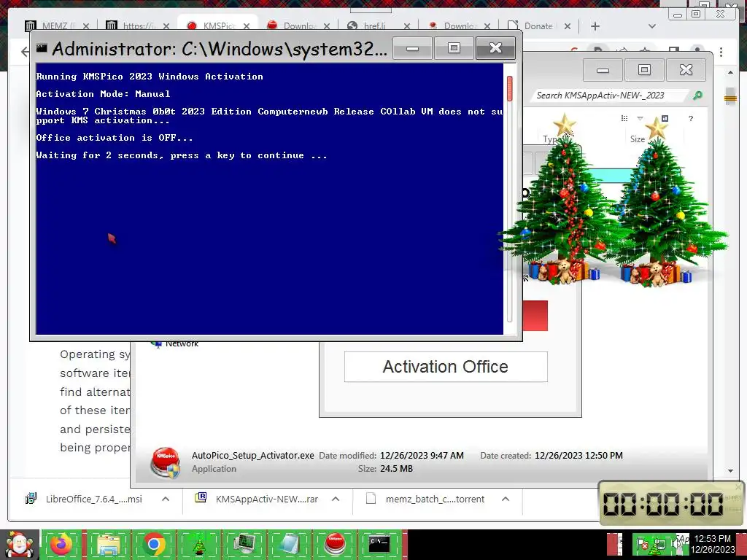747x560 pixels.
Task: Expand options for LibreOffice msi download
Action: point(166,499)
